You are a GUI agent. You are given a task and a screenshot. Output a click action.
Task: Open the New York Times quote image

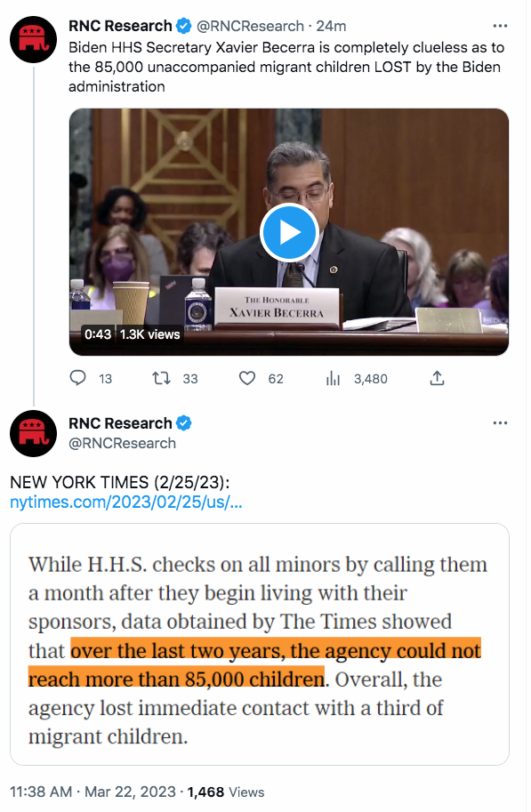tap(260, 644)
